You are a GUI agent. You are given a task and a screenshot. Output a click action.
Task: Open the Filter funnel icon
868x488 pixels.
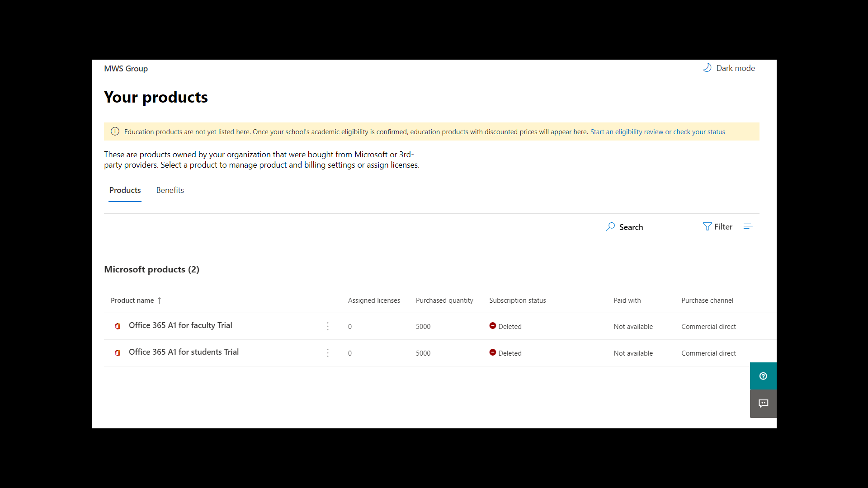click(x=707, y=227)
